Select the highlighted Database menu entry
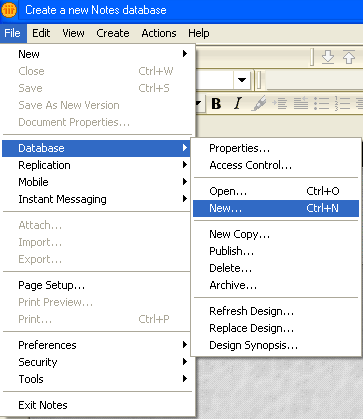Screen dimensions: 363x419 coord(97,148)
